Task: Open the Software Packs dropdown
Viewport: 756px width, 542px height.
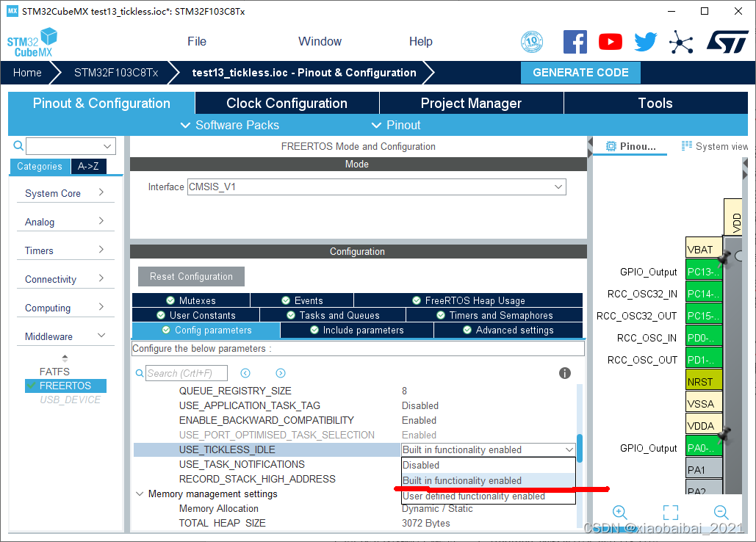Action: pos(229,126)
